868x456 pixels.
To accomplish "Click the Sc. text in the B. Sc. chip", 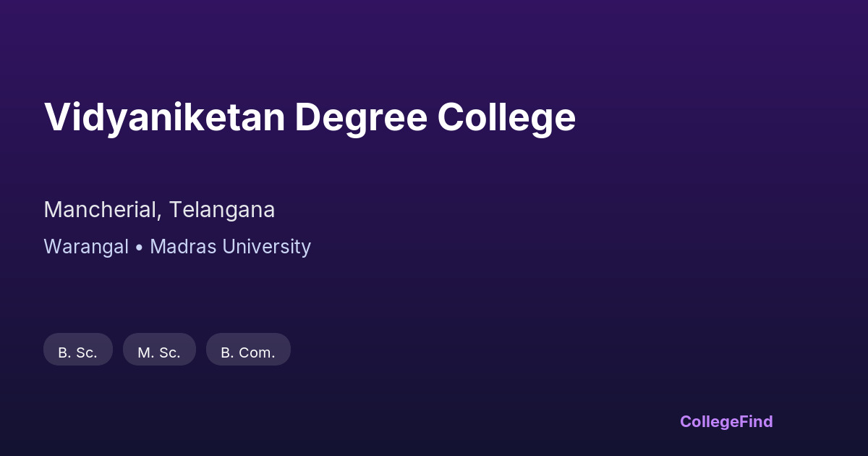I will (x=87, y=353).
